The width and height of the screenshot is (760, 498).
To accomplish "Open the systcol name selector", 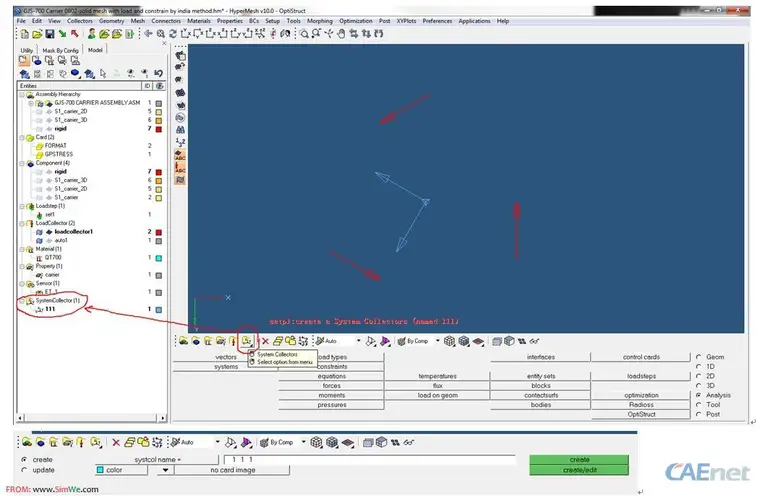I will coord(157,459).
